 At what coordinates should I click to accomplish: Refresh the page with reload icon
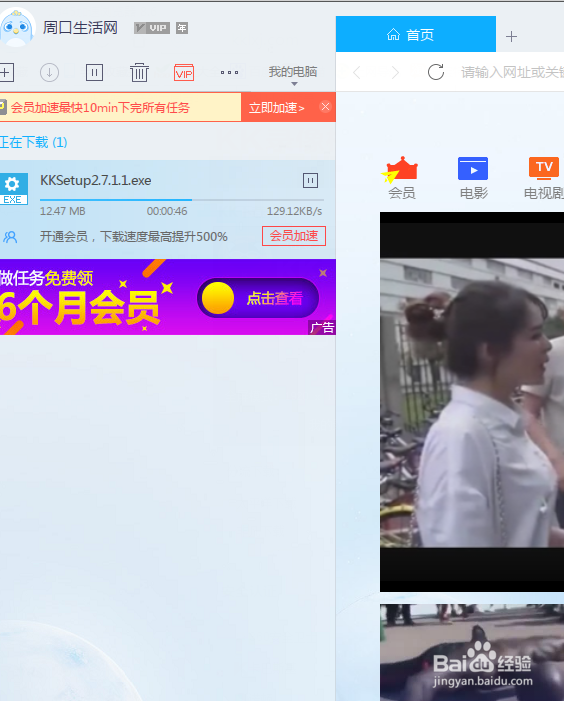[x=436, y=72]
